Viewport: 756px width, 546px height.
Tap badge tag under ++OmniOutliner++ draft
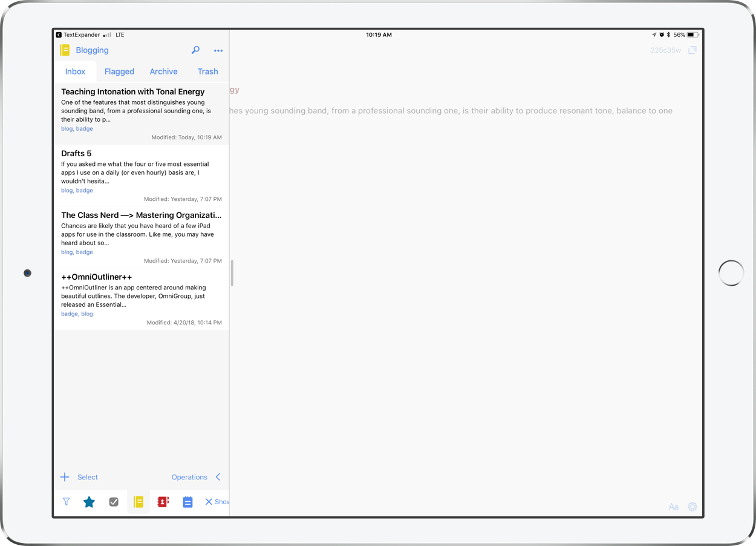point(70,314)
